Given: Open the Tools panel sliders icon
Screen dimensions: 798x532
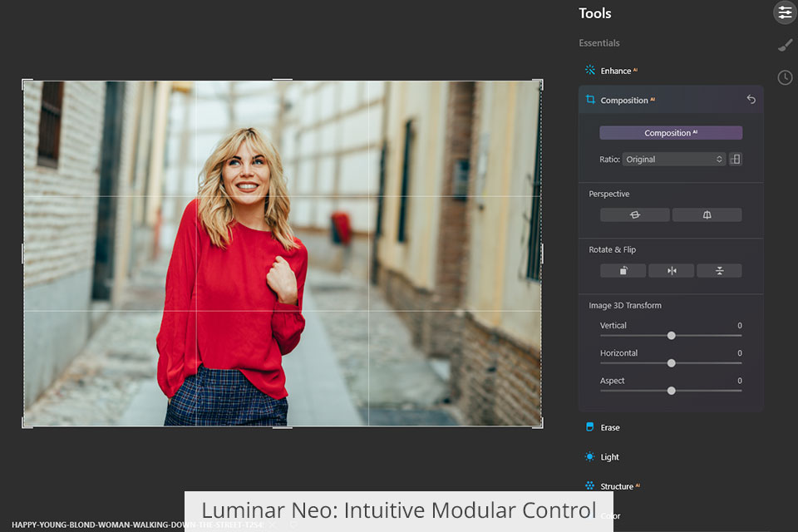Looking at the screenshot, I should point(786,12).
